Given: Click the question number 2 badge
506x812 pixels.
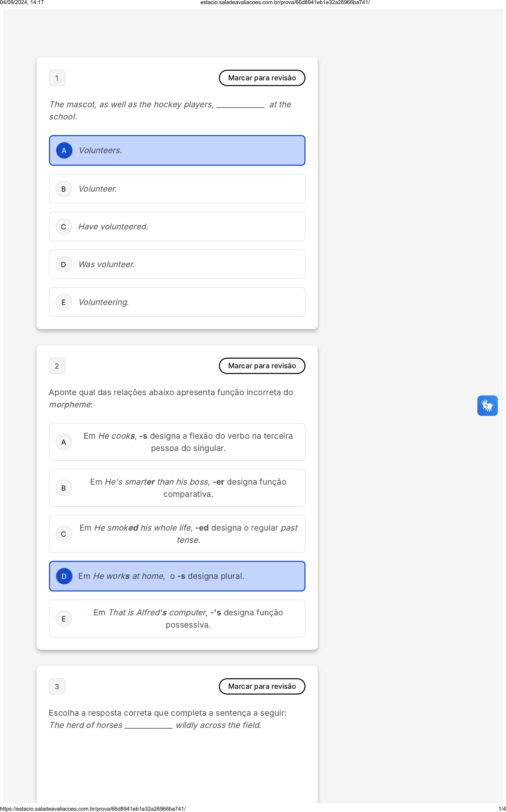Looking at the screenshot, I should [57, 366].
